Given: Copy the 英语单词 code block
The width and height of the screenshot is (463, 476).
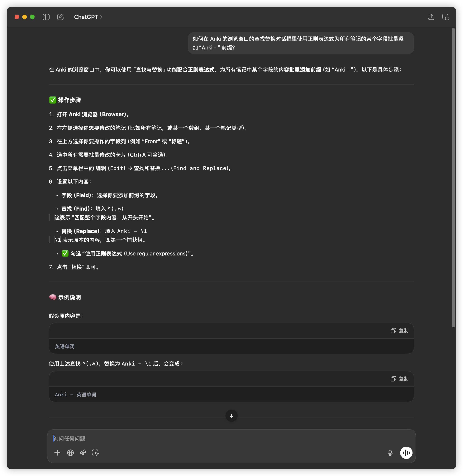Looking at the screenshot, I should pyautogui.click(x=399, y=331).
